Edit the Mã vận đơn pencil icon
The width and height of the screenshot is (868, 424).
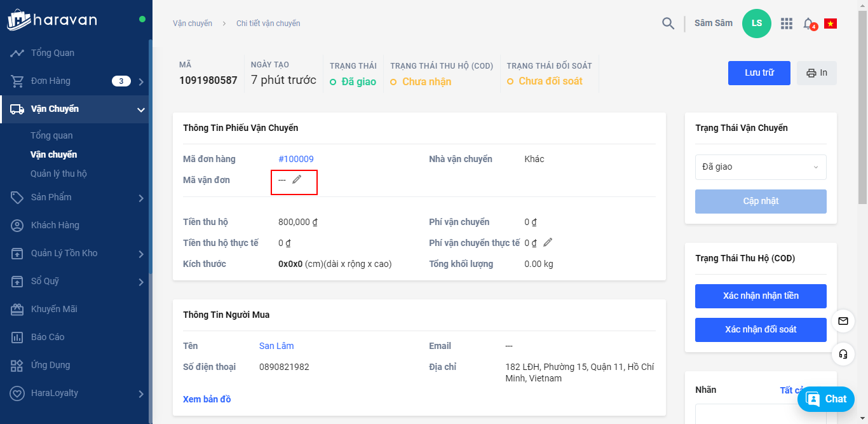point(297,180)
